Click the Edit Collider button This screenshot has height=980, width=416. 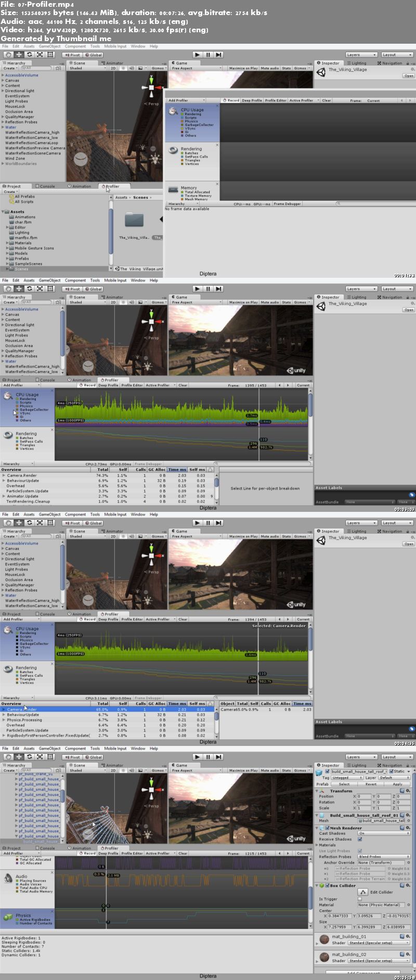coord(363,892)
